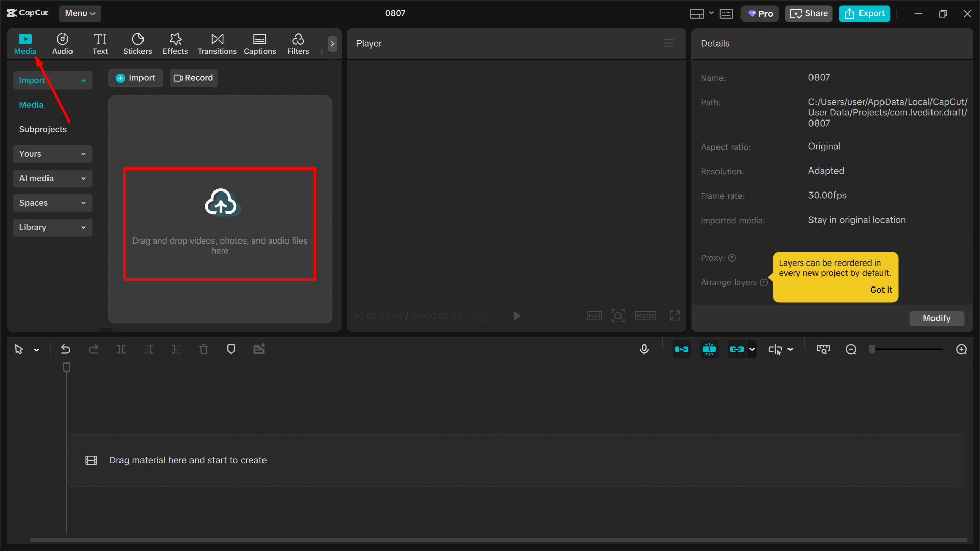Click the delete-right trim icon

point(176,349)
